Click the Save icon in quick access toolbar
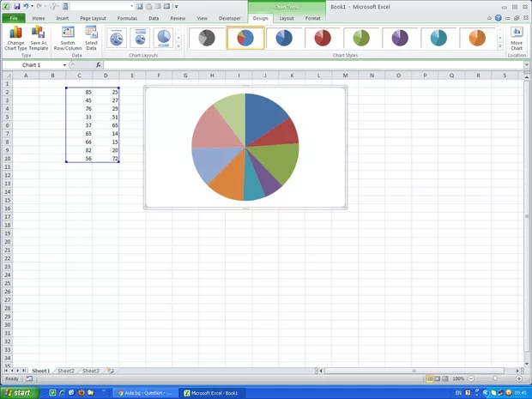Image resolution: width=532 pixels, height=399 pixels. tap(16, 6)
